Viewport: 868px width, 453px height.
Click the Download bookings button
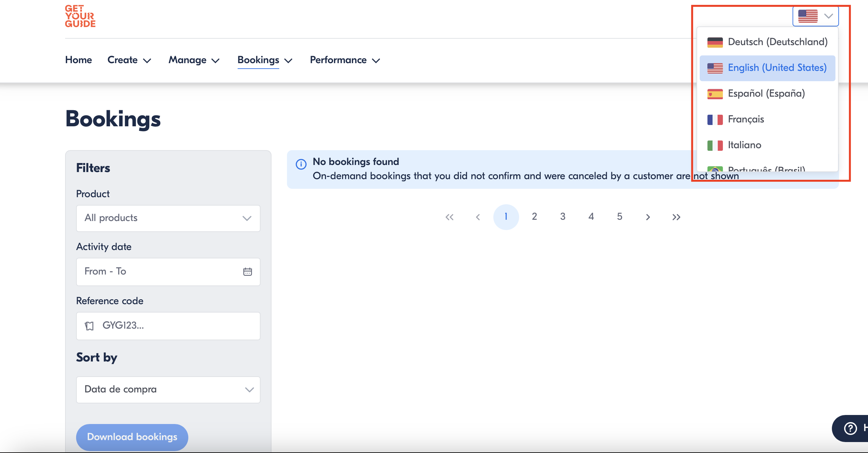click(132, 437)
